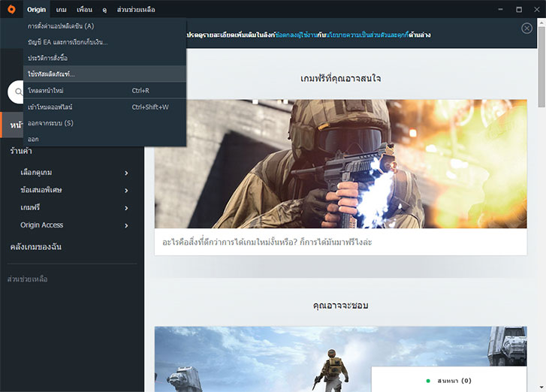Expand Origin Access chevron
546x392 pixels.
[x=126, y=225]
